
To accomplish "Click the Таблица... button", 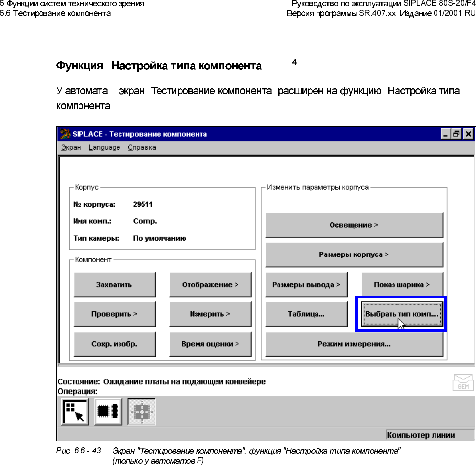I will click(x=306, y=314).
